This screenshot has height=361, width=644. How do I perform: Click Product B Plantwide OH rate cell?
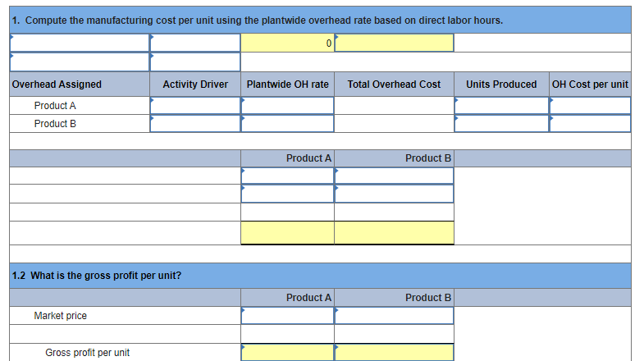pyautogui.click(x=287, y=124)
